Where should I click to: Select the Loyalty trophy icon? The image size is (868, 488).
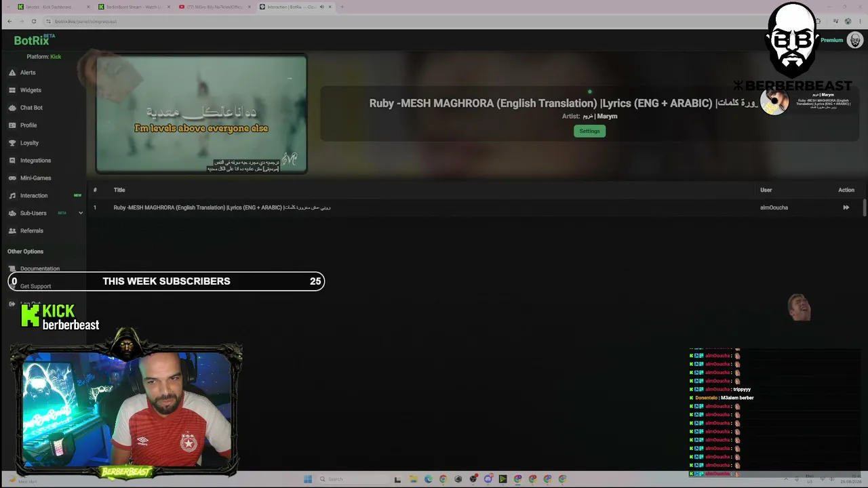(x=12, y=143)
